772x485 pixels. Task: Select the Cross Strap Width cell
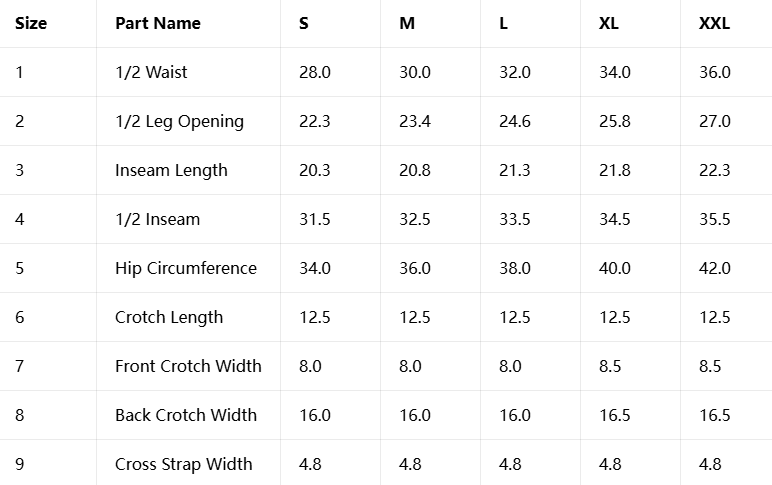(183, 464)
